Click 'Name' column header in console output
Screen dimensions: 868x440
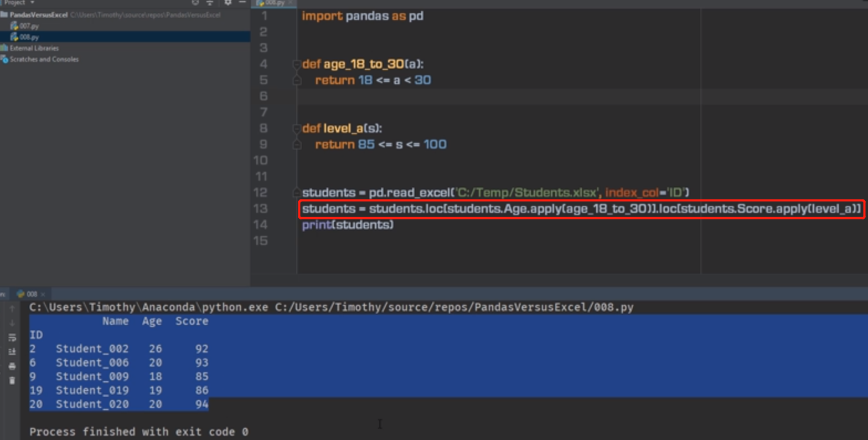(115, 321)
